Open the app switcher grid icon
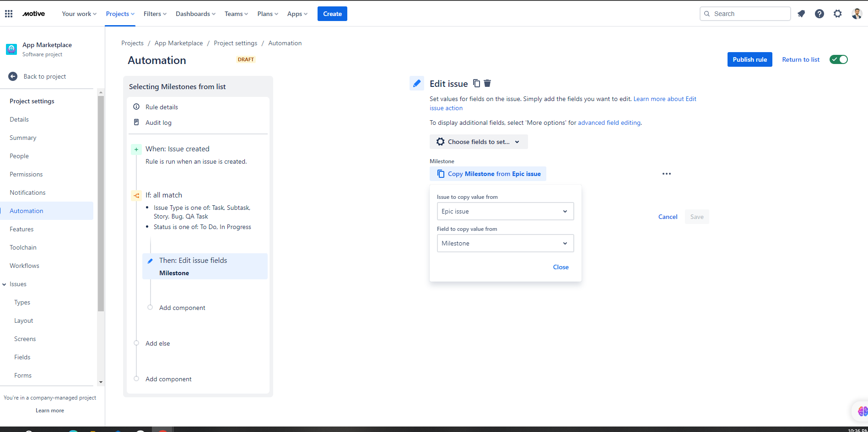The width and height of the screenshot is (868, 432). 9,14
